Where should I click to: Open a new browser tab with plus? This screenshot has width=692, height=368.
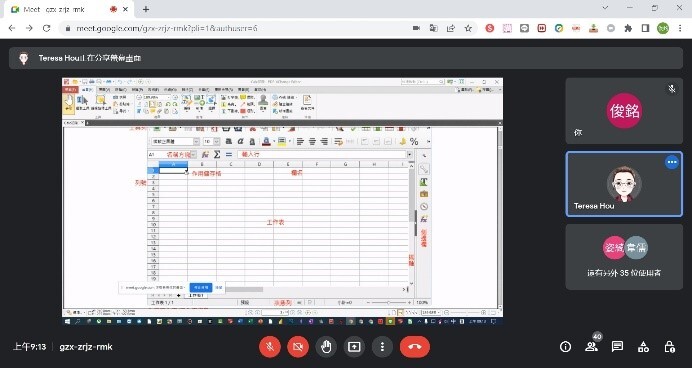[146, 9]
